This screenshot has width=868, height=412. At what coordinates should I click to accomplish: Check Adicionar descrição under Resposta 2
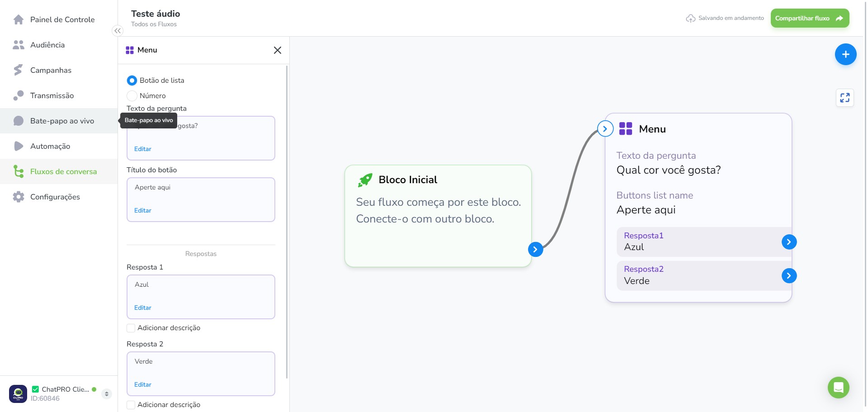point(131,405)
